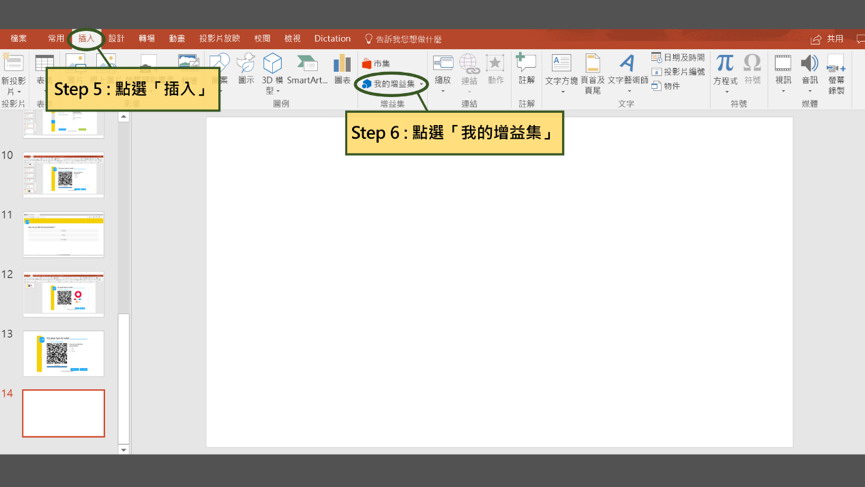865x487 pixels.
Task: Click the share arrow icon beside 共用
Action: click(815, 39)
